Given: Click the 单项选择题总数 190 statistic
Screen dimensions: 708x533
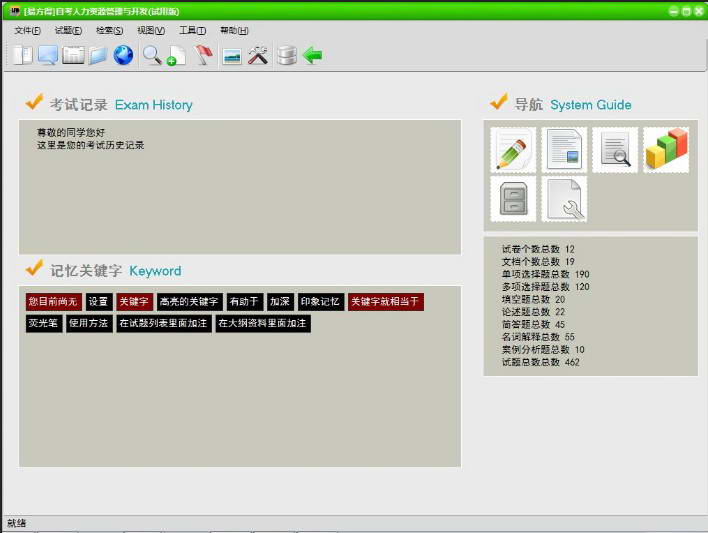Looking at the screenshot, I should click(545, 274).
